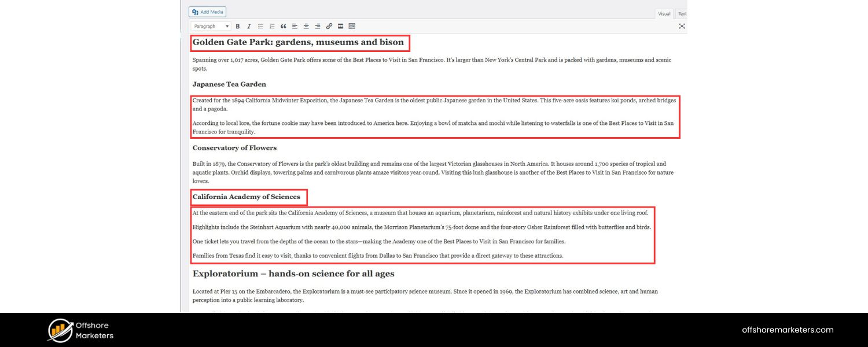Insert a numbered list
The height and width of the screenshot is (347, 868).
click(x=272, y=26)
